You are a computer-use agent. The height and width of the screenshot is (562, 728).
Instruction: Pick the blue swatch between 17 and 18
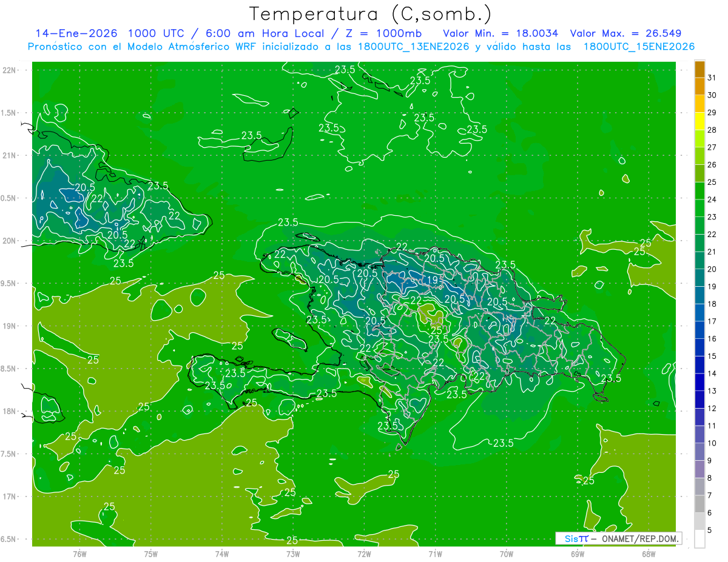[x=699, y=313]
